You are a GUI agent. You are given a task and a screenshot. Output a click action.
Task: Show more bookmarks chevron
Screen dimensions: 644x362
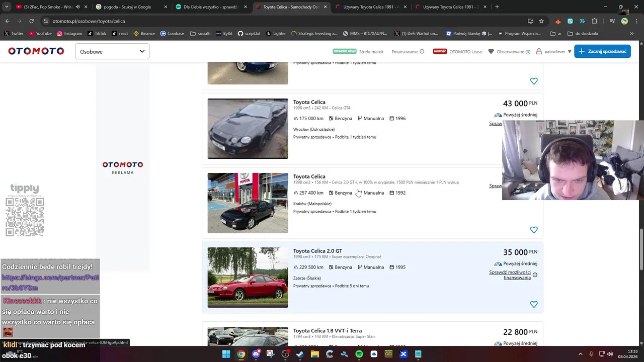(632, 34)
